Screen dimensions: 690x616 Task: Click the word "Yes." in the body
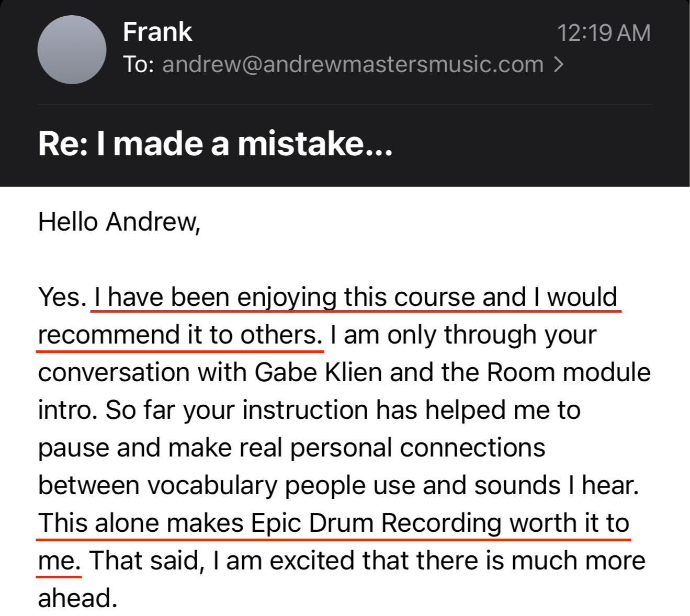[62, 297]
